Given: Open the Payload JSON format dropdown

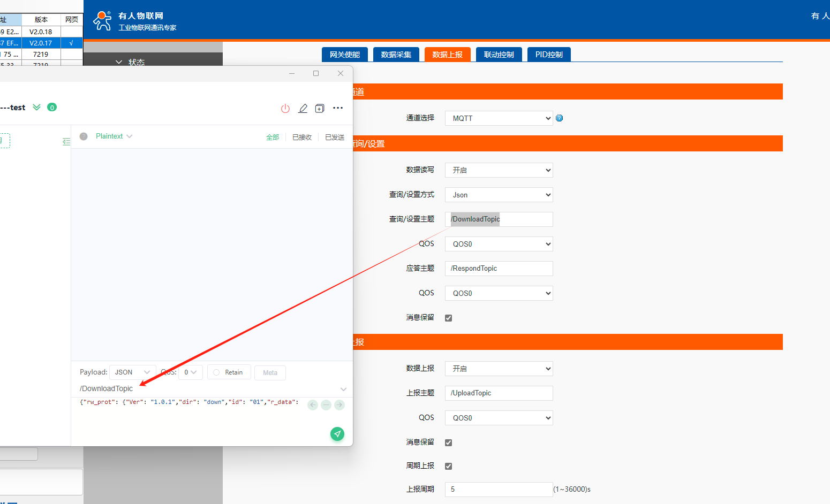Looking at the screenshot, I should [x=132, y=372].
